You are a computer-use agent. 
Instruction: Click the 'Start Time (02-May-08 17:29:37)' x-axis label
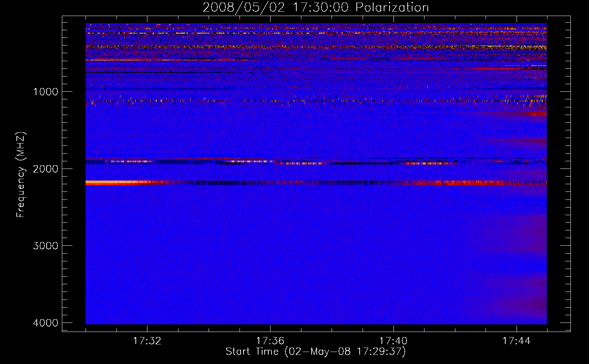[x=316, y=352]
